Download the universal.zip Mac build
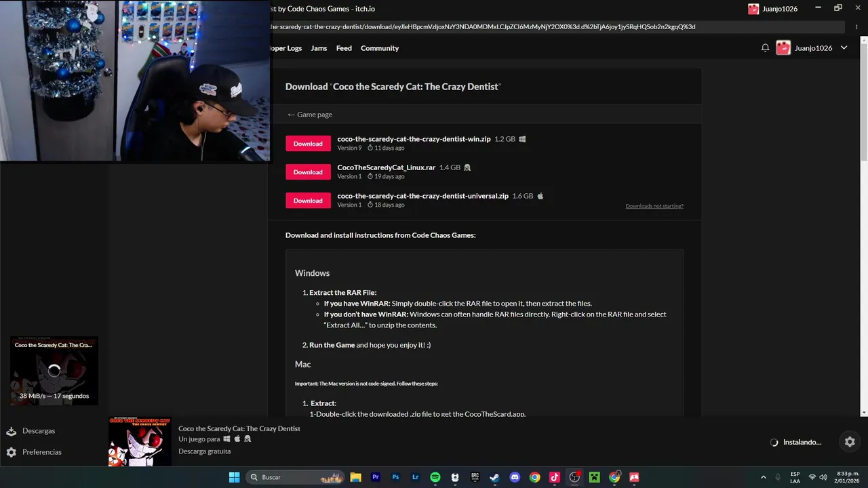The width and height of the screenshot is (868, 488). [308, 201]
